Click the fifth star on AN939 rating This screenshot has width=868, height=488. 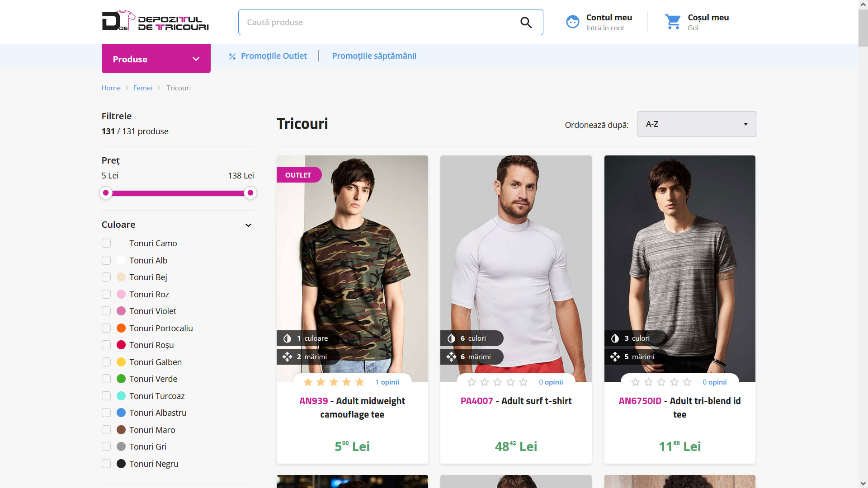pyautogui.click(x=360, y=382)
